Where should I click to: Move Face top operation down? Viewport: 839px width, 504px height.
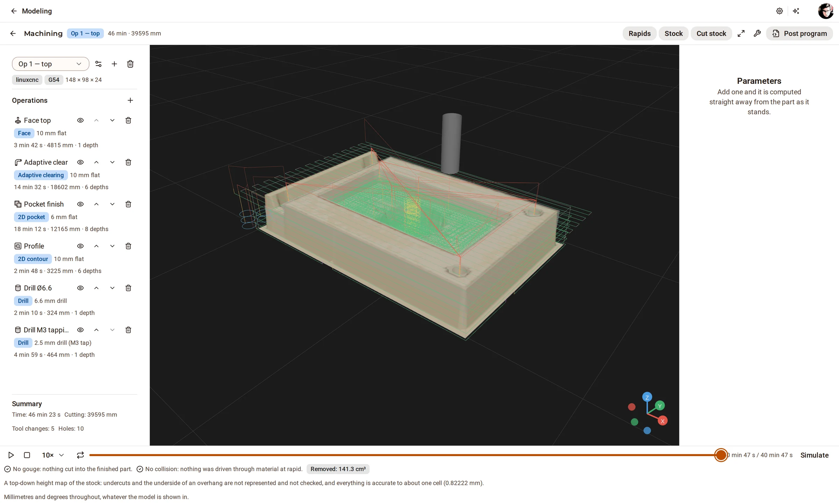pyautogui.click(x=112, y=120)
